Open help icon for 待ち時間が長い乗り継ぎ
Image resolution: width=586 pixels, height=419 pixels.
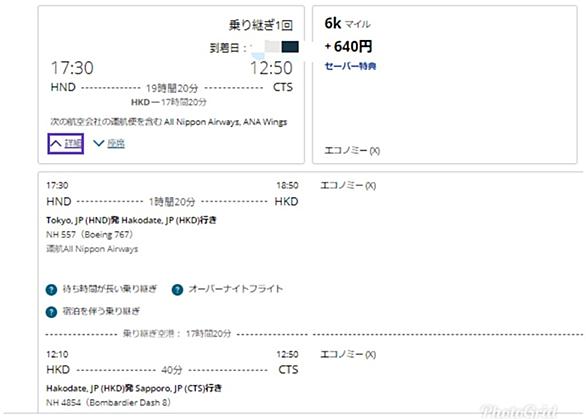pos(51,290)
